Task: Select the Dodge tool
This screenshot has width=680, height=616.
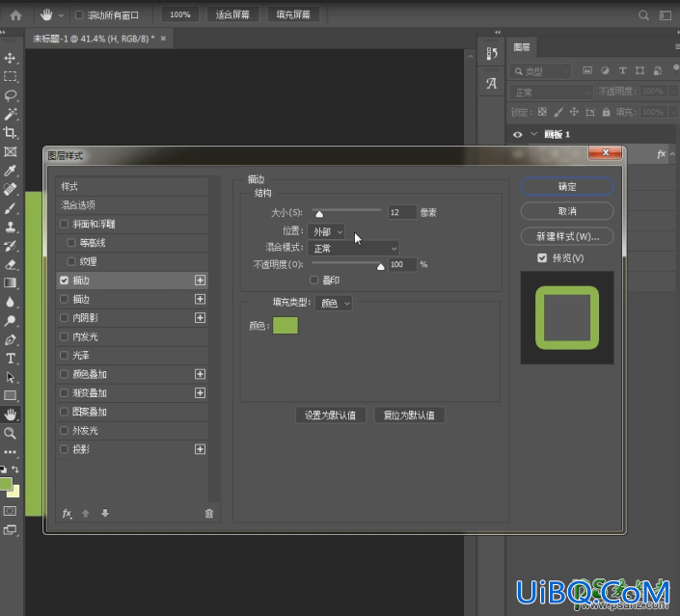Action: 10,321
